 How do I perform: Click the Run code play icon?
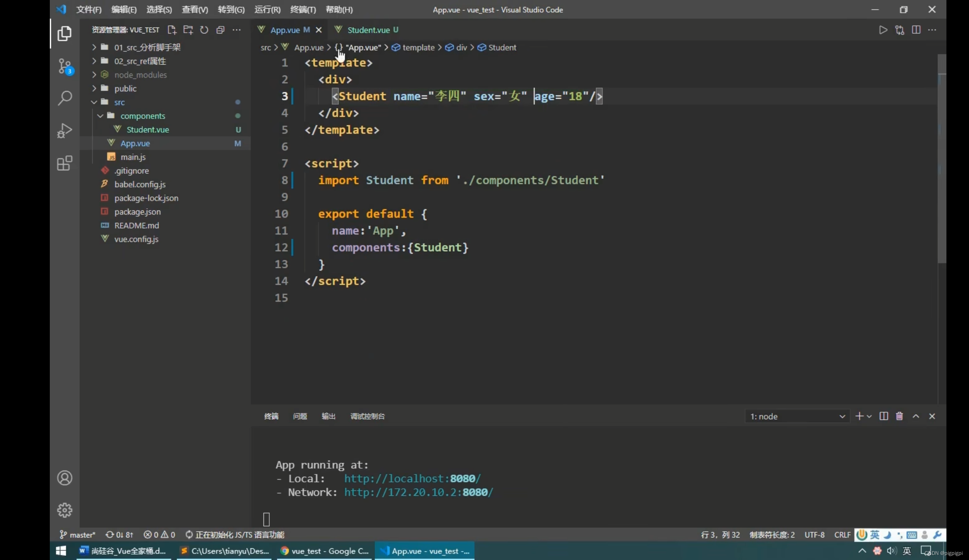(x=883, y=30)
